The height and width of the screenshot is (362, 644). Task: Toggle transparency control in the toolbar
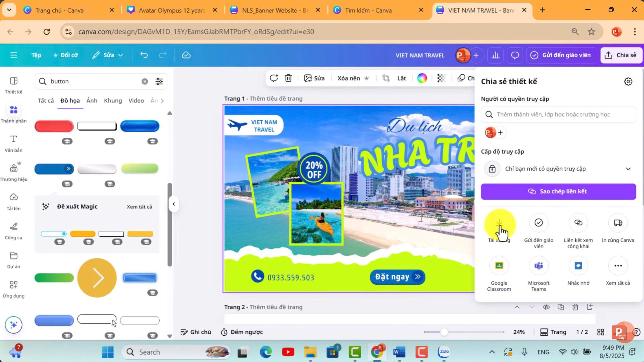tap(441, 78)
